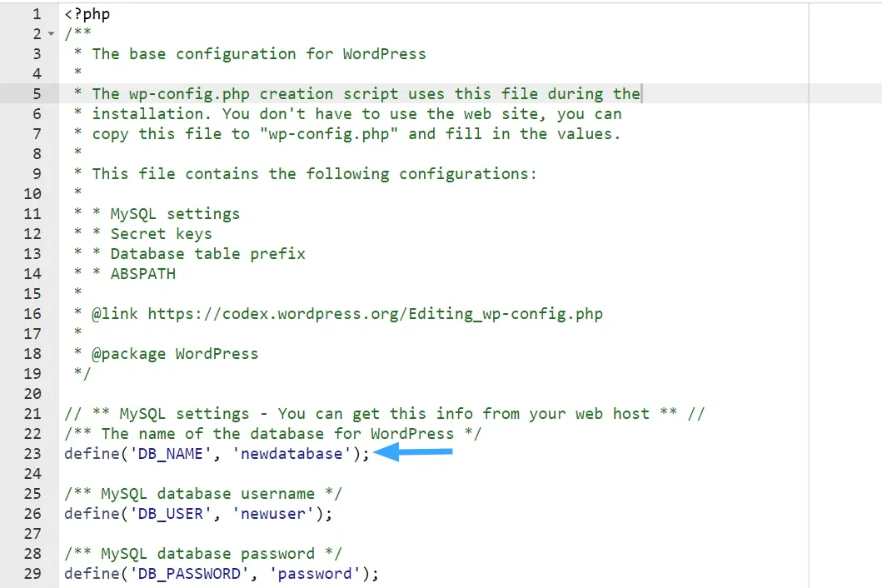882x588 pixels.
Task: Click line number 23 in the gutter
Action: tap(32, 453)
